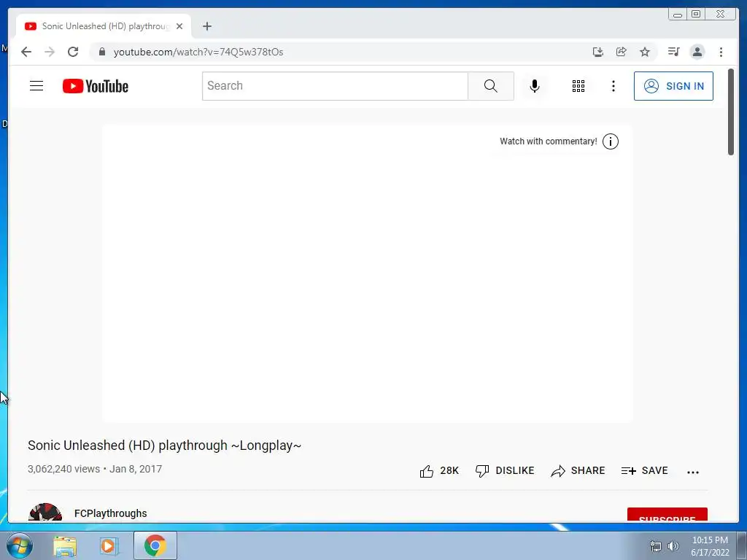This screenshot has height=560, width=747.
Task: Select the Sonic Unleashed browser tab
Action: coord(104,26)
